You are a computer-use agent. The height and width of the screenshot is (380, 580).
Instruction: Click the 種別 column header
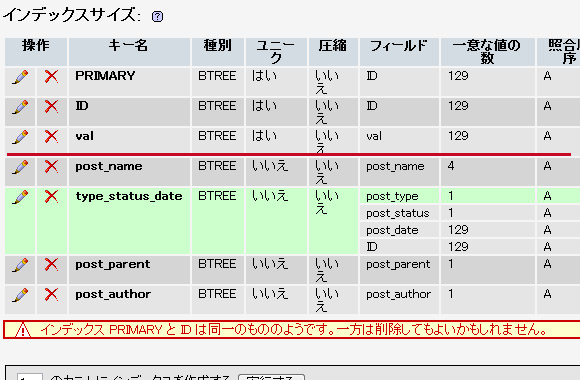click(x=218, y=52)
